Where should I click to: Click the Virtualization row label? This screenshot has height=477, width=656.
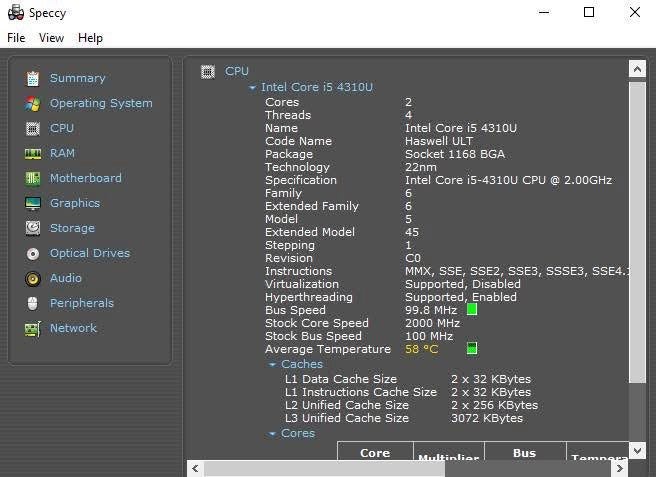pos(302,284)
